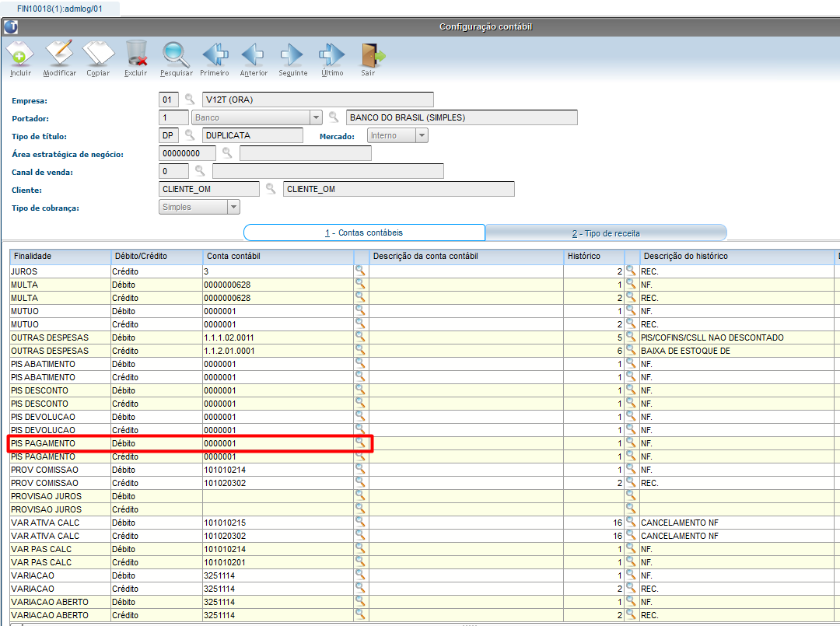Click the Incluir toolbar icon
The image size is (840, 626).
point(19,54)
